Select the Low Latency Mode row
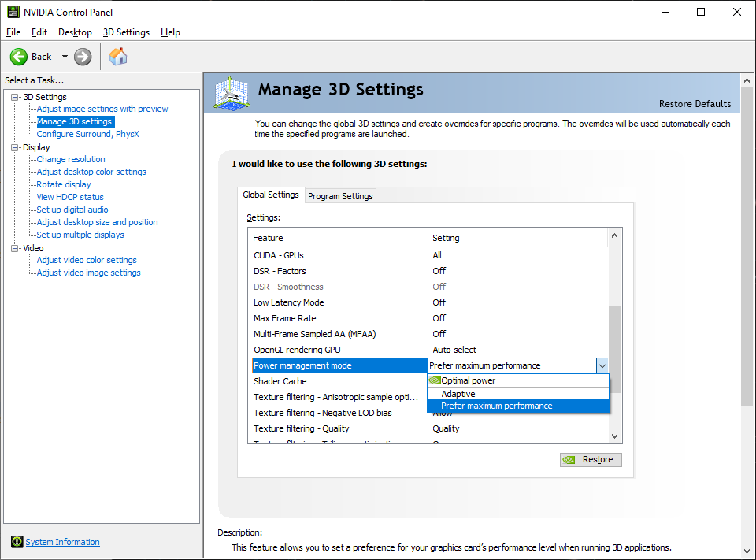 point(429,302)
